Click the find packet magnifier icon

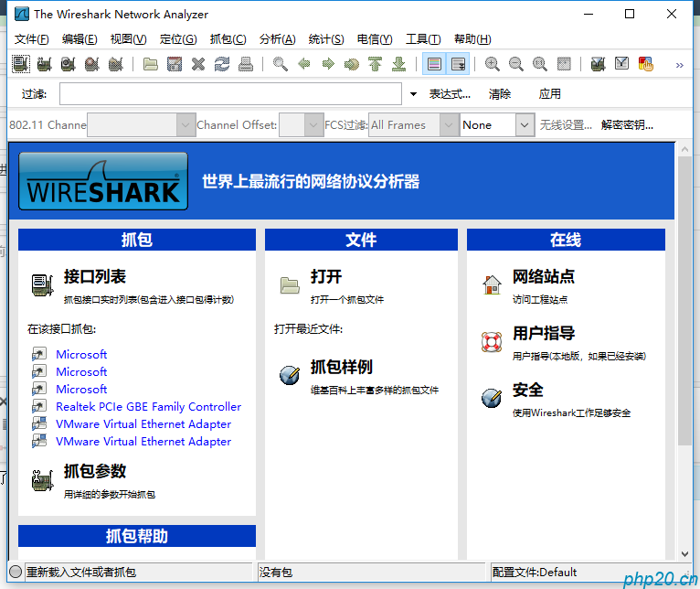(281, 64)
